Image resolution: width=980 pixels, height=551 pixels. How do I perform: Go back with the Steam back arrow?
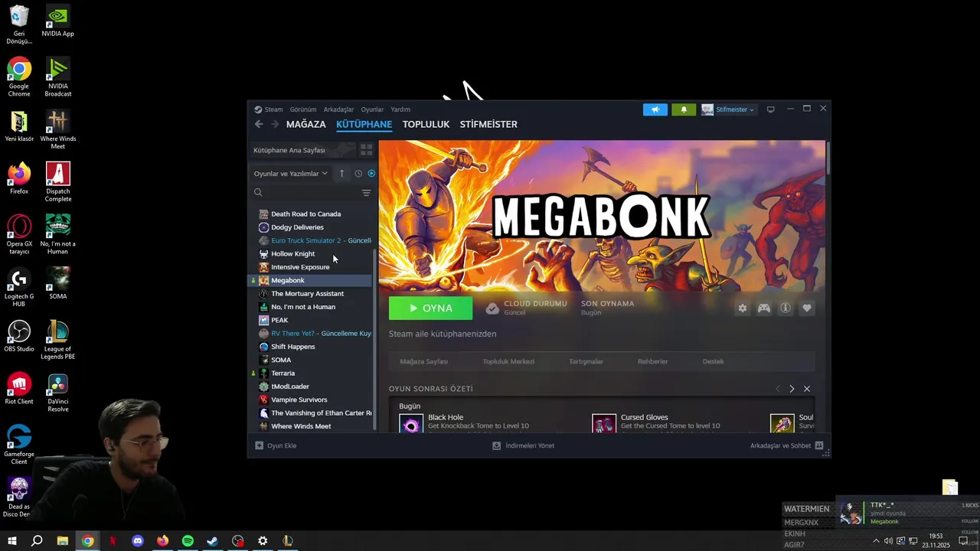click(x=259, y=124)
